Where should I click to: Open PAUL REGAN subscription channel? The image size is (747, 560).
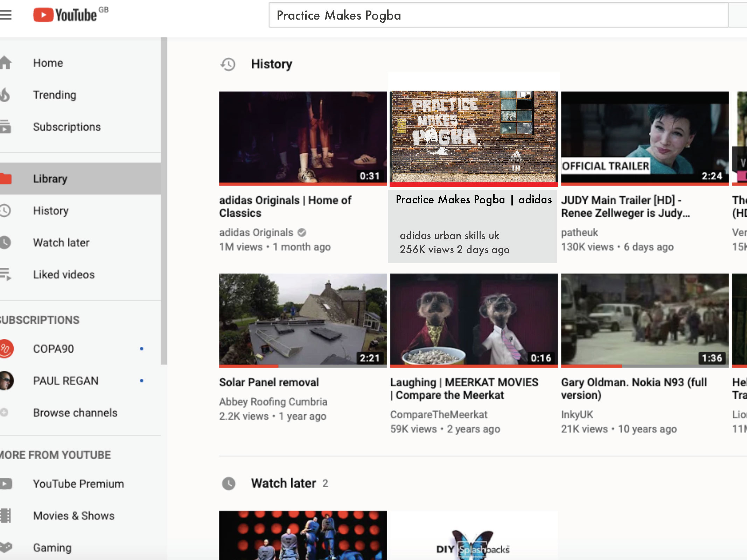click(x=65, y=381)
